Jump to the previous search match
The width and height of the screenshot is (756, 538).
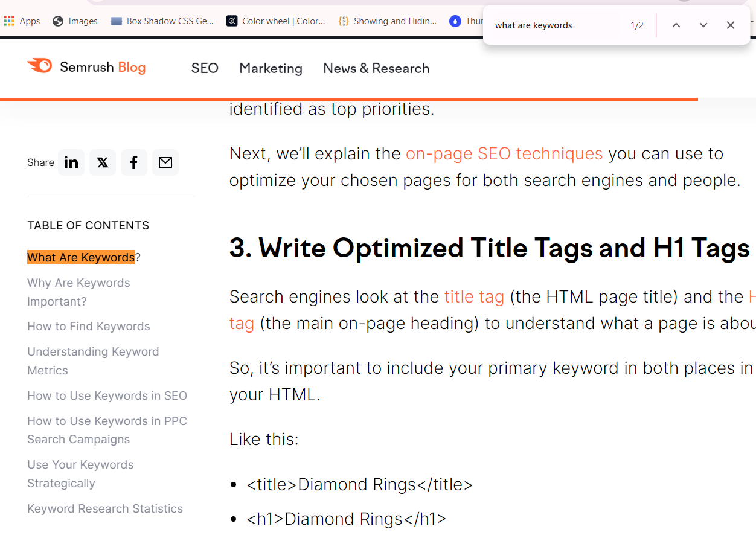[x=676, y=25]
